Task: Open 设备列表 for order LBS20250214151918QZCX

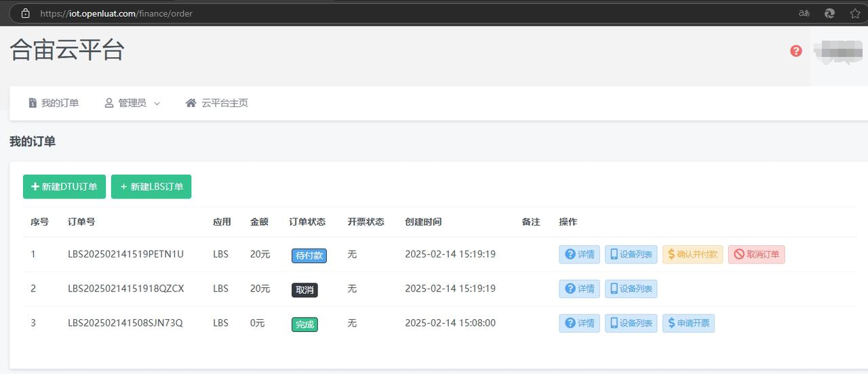Action: point(631,289)
